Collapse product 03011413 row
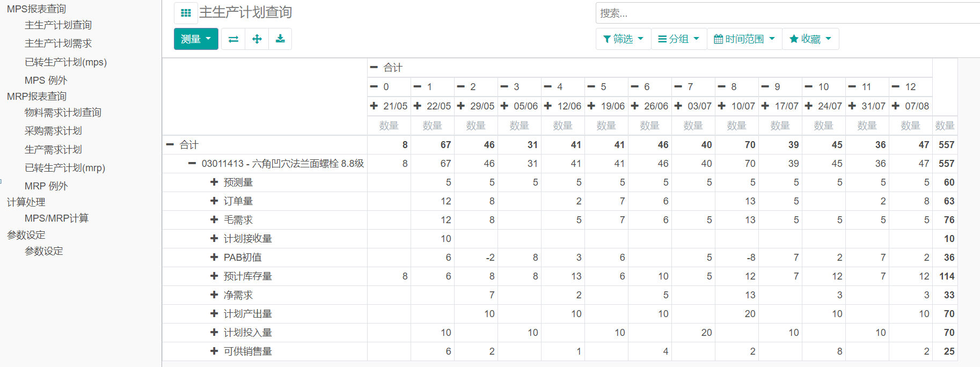 pyautogui.click(x=192, y=163)
